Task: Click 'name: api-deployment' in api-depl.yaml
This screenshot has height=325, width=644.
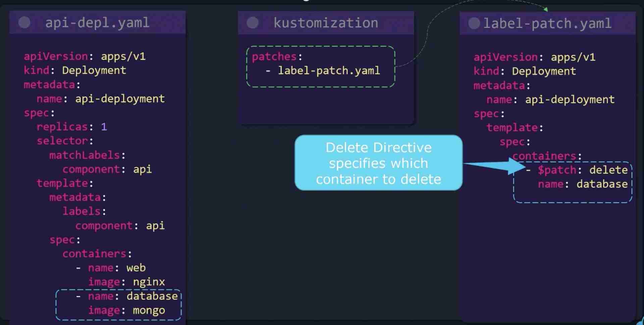Action: click(x=101, y=99)
